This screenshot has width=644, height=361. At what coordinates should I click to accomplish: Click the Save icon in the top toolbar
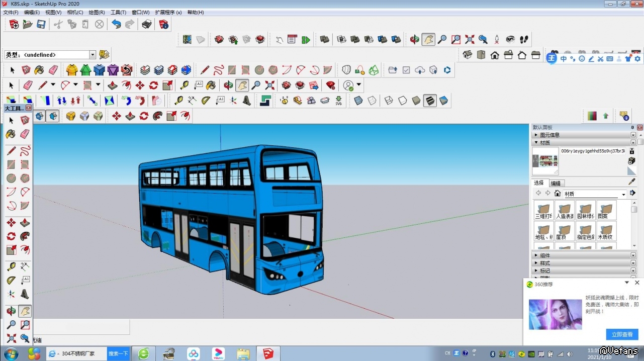click(41, 24)
